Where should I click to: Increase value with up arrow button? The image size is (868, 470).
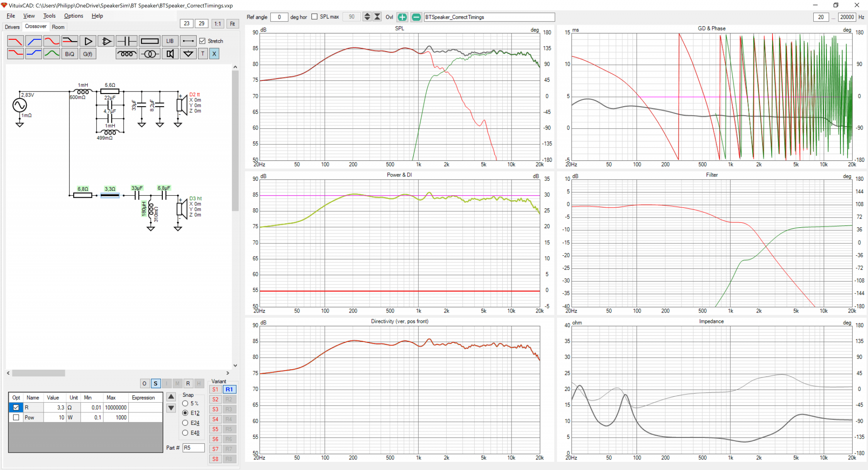[171, 397]
